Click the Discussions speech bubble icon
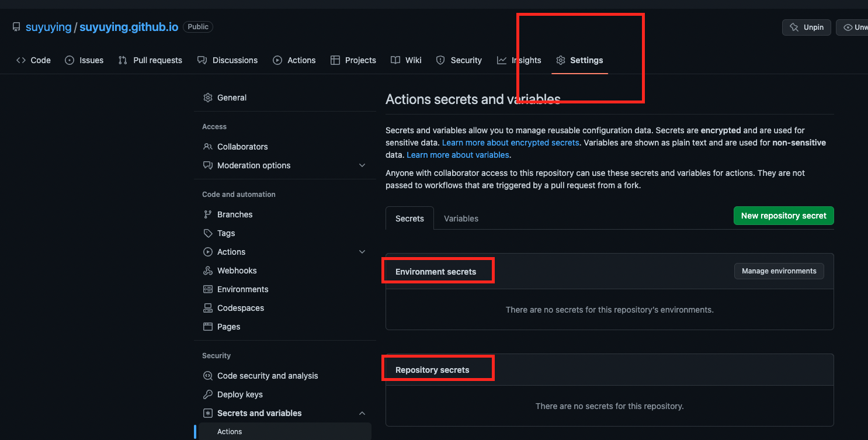The width and height of the screenshot is (868, 440). [x=202, y=60]
